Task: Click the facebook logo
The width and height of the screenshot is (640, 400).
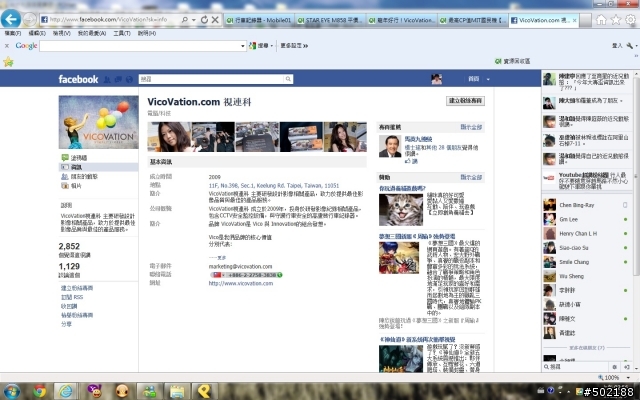Action: pyautogui.click(x=78, y=79)
